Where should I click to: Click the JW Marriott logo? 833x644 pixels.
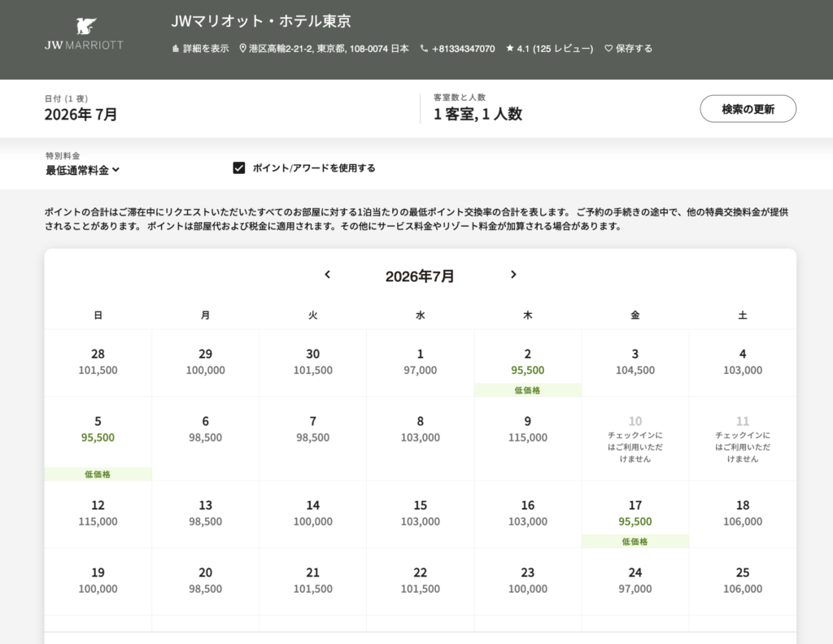pyautogui.click(x=84, y=34)
